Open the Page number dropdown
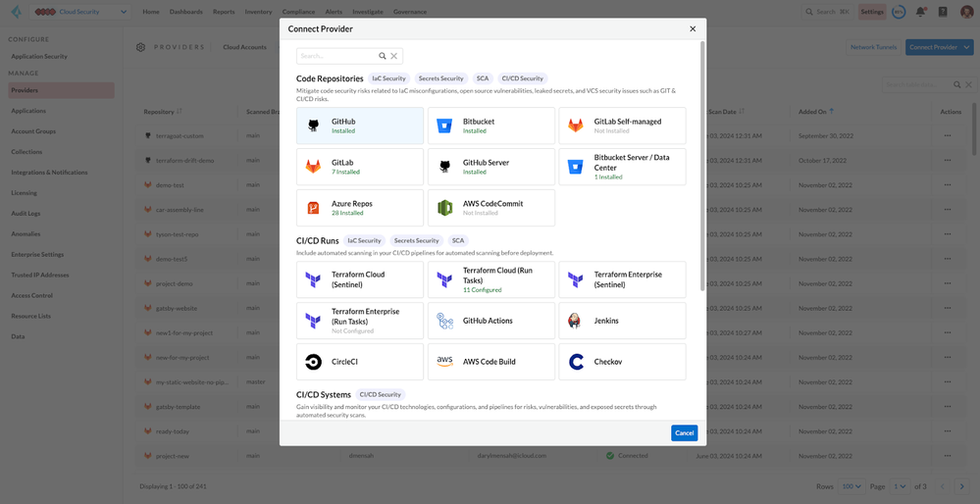Image resolution: width=980 pixels, height=504 pixels. (x=901, y=486)
